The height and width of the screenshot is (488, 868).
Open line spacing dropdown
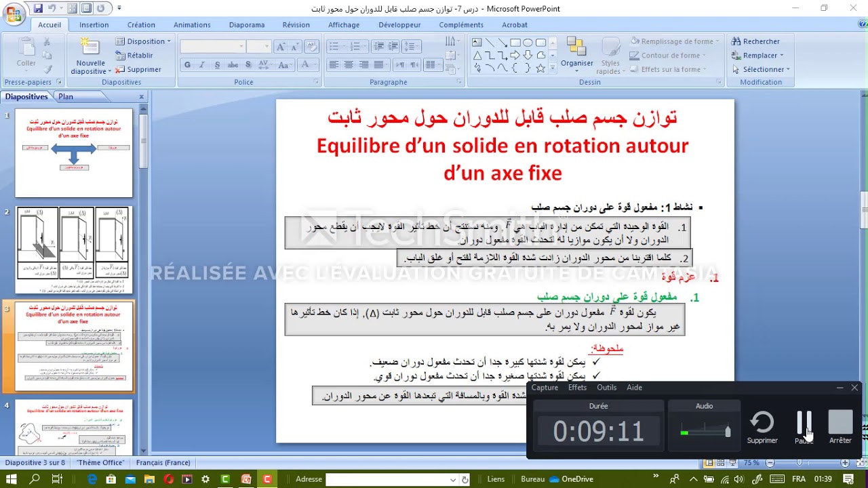click(410, 46)
